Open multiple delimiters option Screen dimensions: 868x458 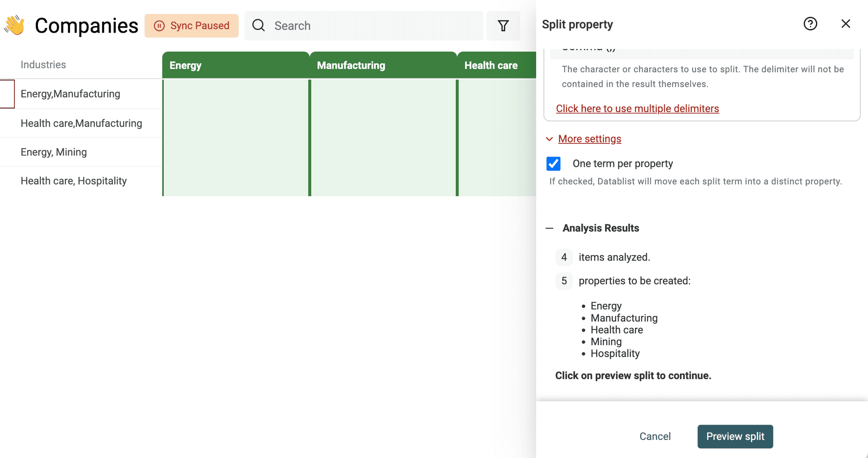(x=637, y=109)
